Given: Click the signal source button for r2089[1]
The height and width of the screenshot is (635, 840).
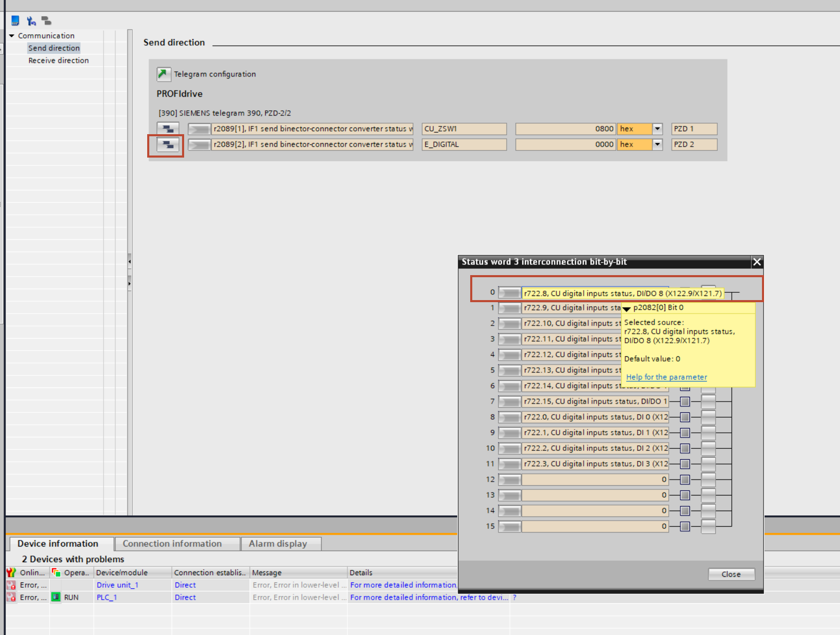Looking at the screenshot, I should (199, 129).
